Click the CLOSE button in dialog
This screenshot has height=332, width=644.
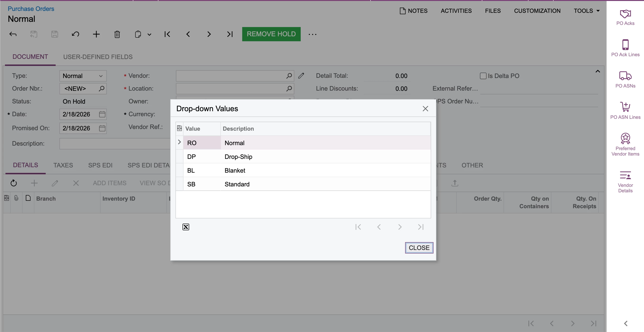pyautogui.click(x=419, y=248)
